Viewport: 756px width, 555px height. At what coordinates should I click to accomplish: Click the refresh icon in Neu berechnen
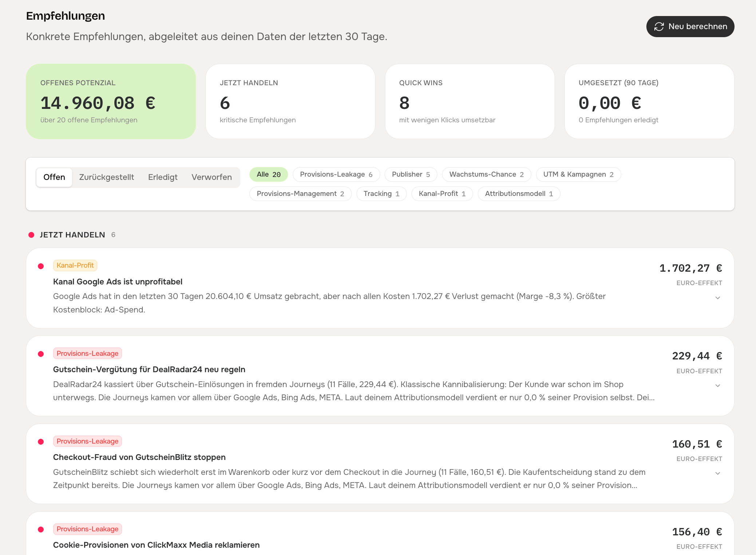point(659,27)
